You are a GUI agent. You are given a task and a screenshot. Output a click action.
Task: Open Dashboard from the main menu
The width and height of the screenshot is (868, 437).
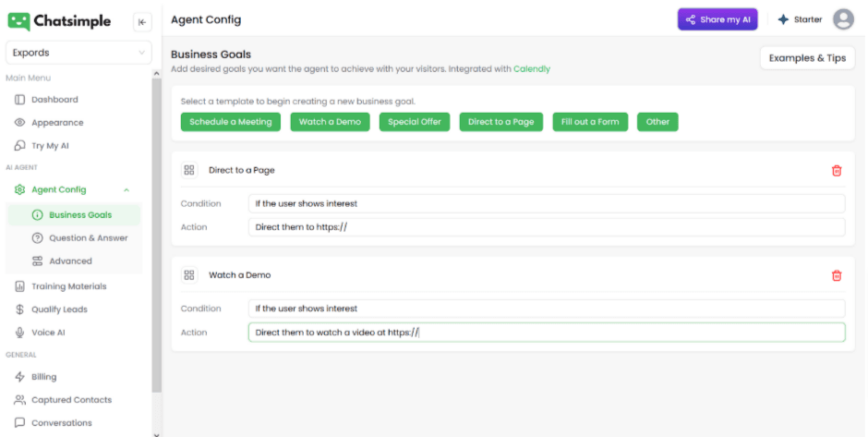[x=54, y=100]
